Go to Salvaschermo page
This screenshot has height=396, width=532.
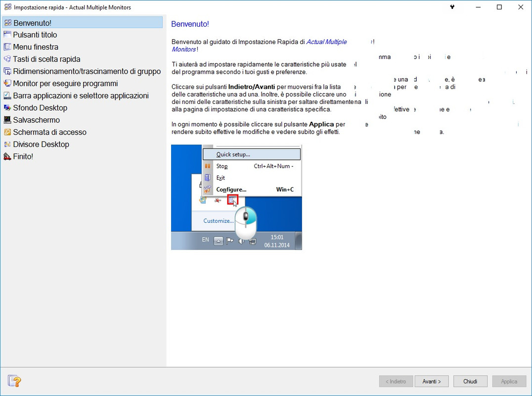pos(36,120)
